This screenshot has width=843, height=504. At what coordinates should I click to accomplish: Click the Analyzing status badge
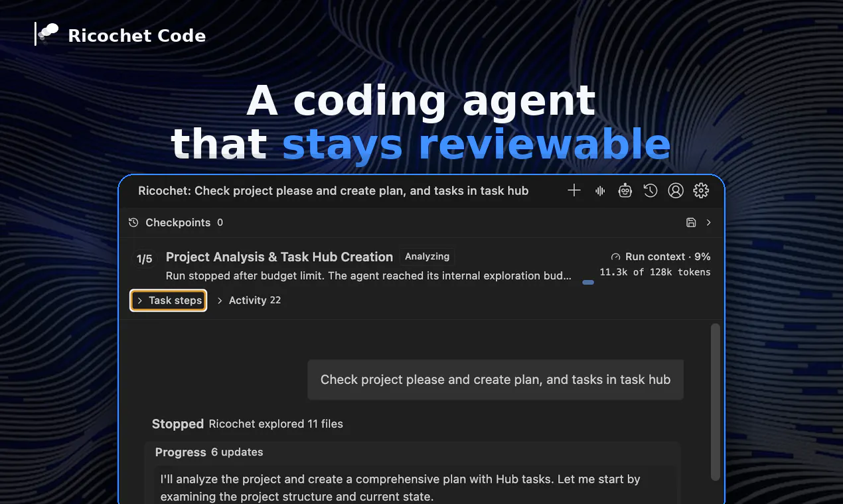coord(427,257)
